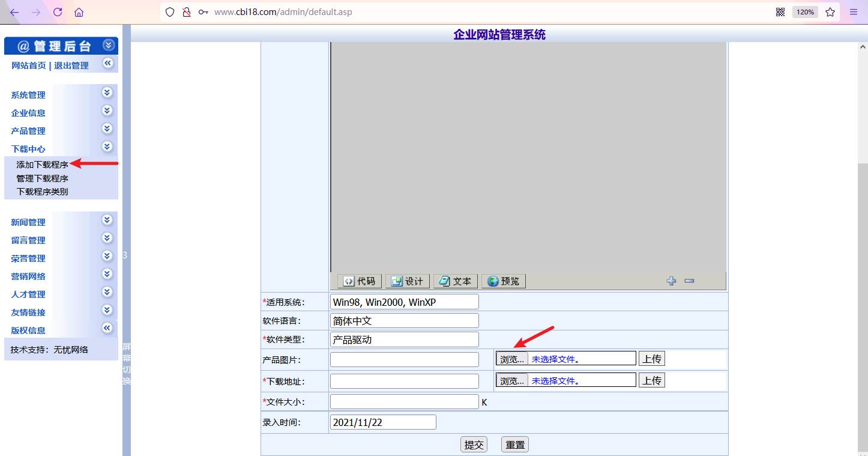868x456 pixels.
Task: Click the 产品图片 path text field
Action: pos(405,359)
